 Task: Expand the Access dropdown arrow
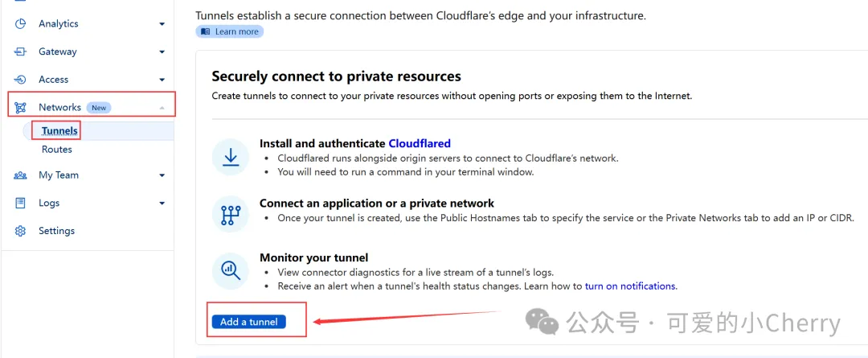162,80
